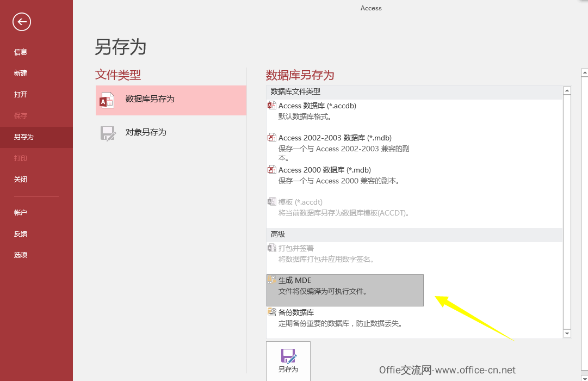This screenshot has height=381, width=588.
Task: Click description 默认数据库格式。
Action: point(305,116)
